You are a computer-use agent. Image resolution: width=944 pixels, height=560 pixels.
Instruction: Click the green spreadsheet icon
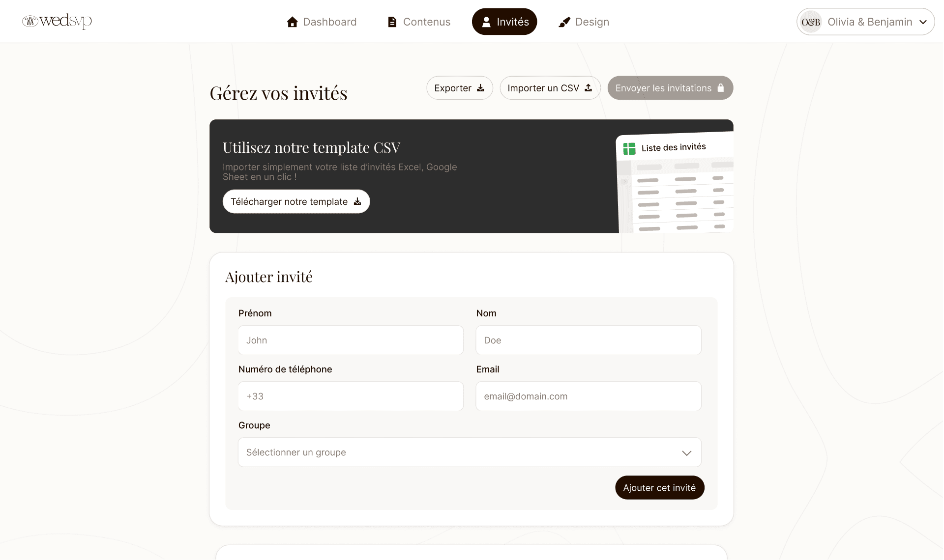629,149
